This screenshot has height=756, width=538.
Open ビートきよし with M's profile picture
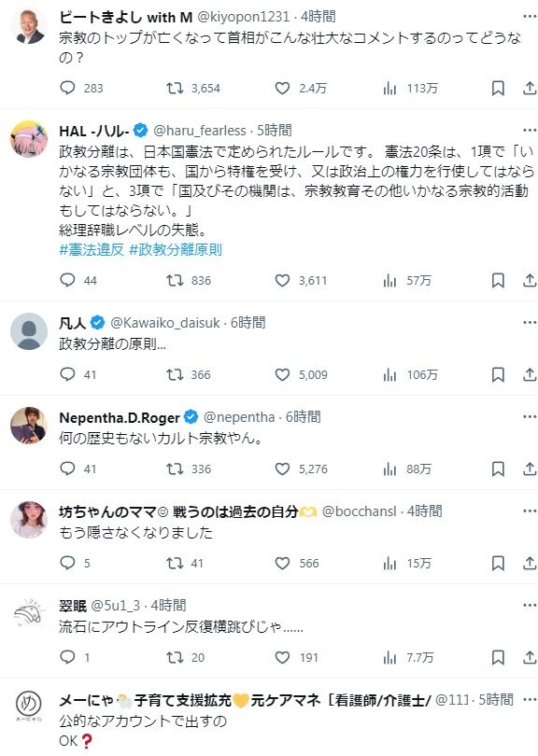pyautogui.click(x=29, y=25)
